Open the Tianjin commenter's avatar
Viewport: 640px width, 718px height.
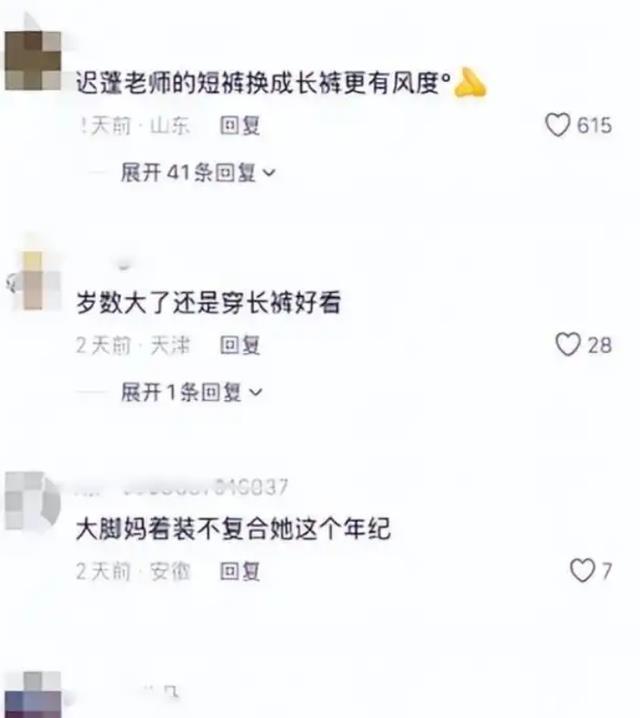point(34,280)
